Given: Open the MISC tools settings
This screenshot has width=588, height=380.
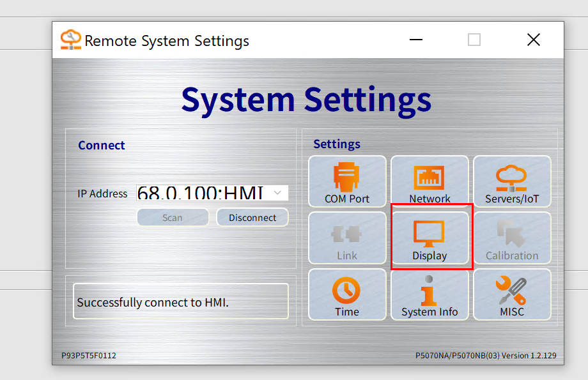Looking at the screenshot, I should pyautogui.click(x=511, y=294).
